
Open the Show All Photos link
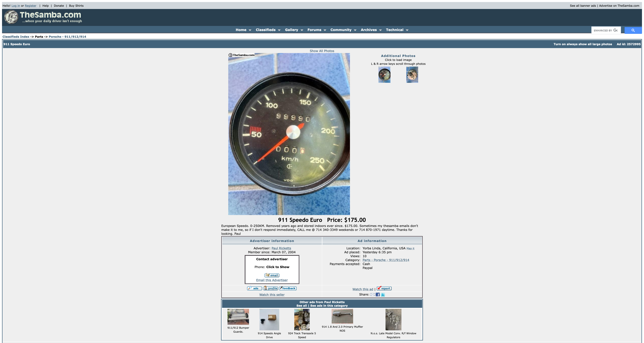click(322, 51)
